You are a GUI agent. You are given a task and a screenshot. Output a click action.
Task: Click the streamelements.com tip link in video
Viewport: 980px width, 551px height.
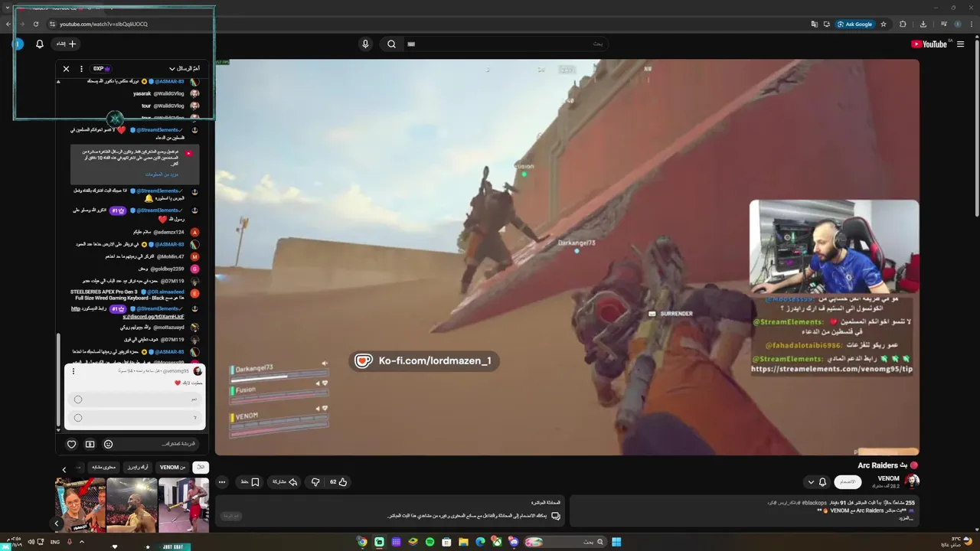point(831,369)
